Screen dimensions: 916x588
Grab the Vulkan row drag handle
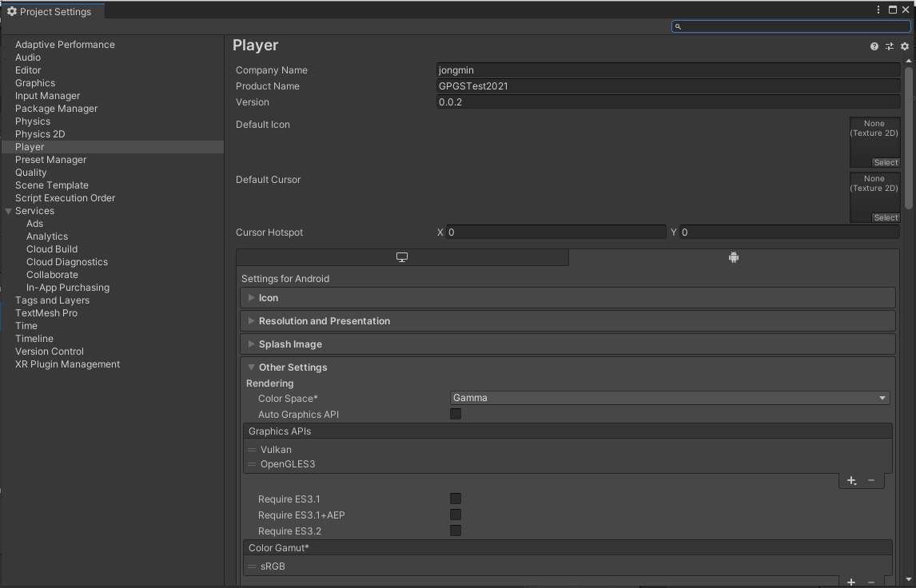pos(252,450)
